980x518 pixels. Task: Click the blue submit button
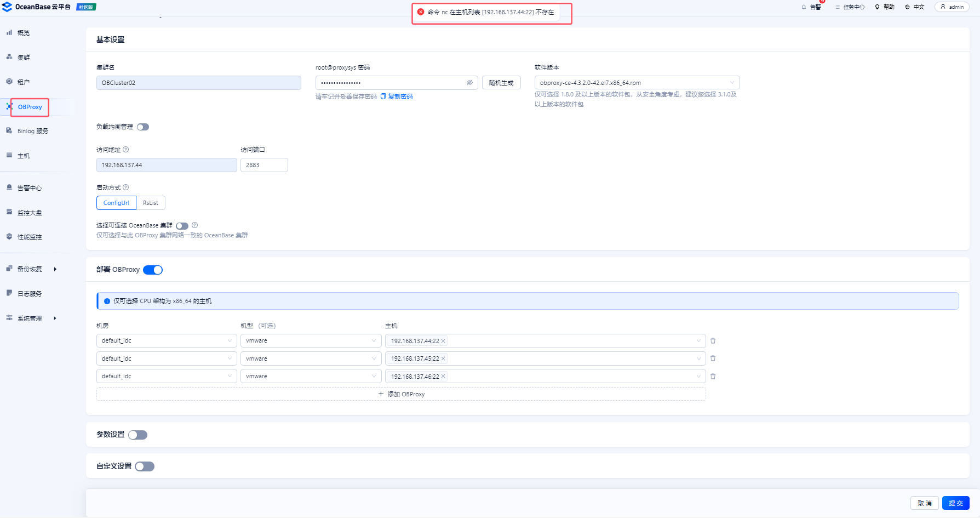coord(955,503)
